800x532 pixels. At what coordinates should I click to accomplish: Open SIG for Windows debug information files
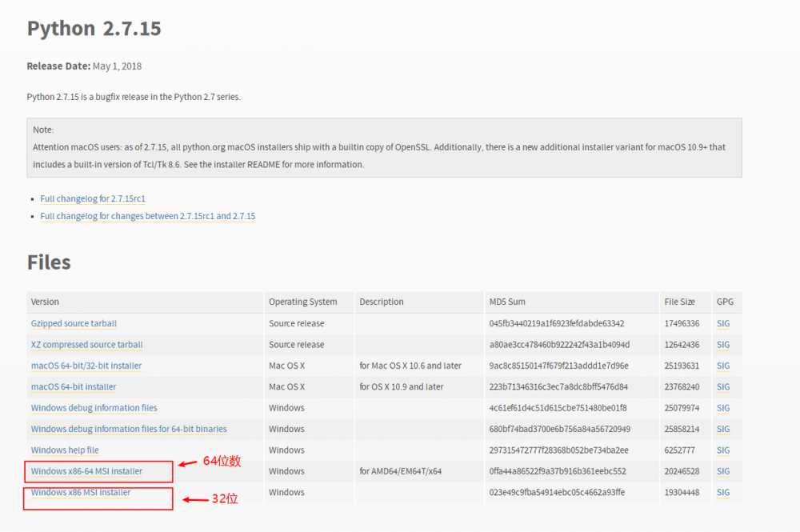tap(723, 408)
